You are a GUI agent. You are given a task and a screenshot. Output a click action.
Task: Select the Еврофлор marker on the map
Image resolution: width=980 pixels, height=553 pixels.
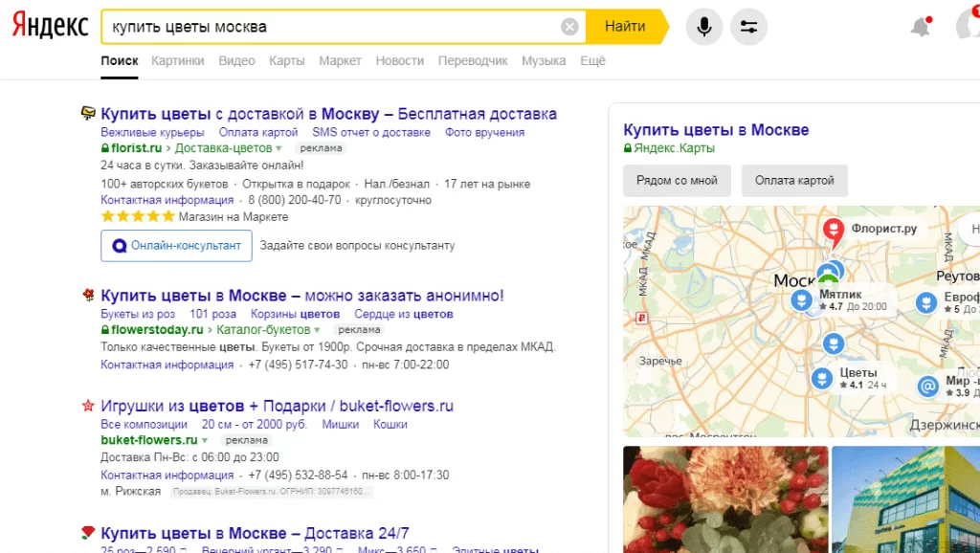(926, 303)
